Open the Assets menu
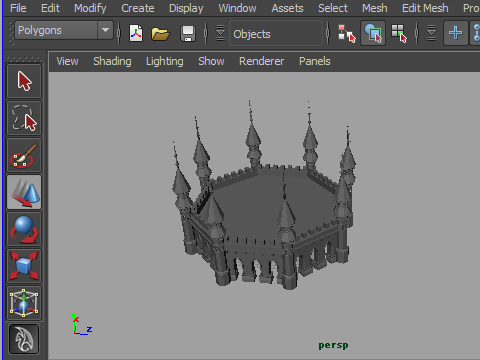 coord(287,8)
